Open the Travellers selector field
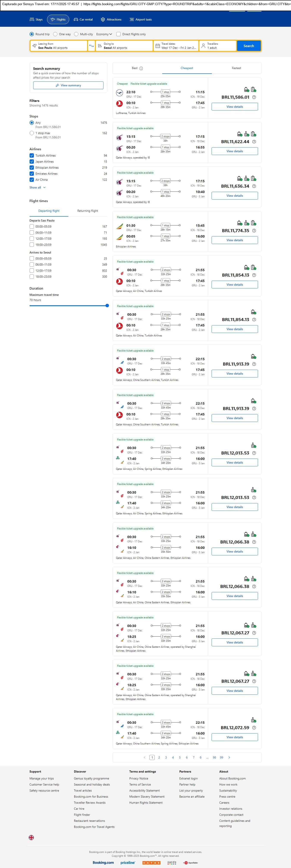Image resolution: width=291 pixels, height=868 pixels. (x=217, y=46)
